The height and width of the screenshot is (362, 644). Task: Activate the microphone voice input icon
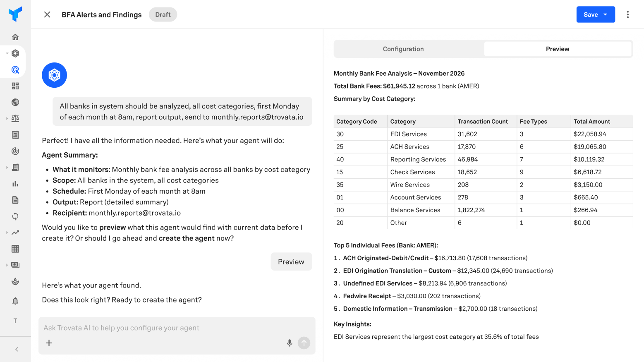(290, 343)
